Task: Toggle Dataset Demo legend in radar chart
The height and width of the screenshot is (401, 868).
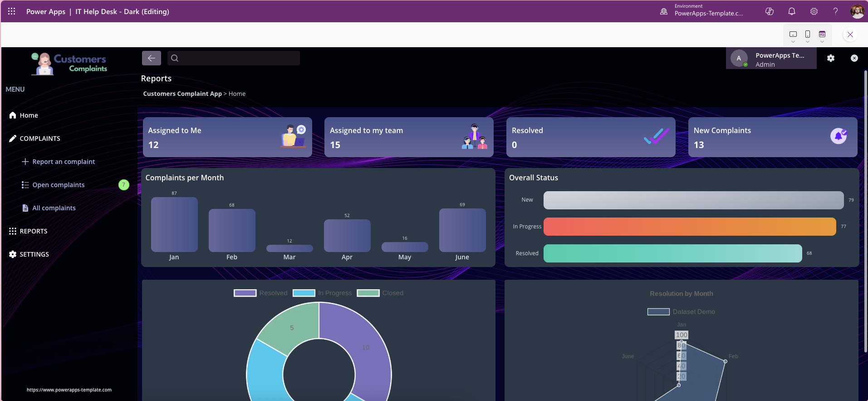Action: point(681,312)
